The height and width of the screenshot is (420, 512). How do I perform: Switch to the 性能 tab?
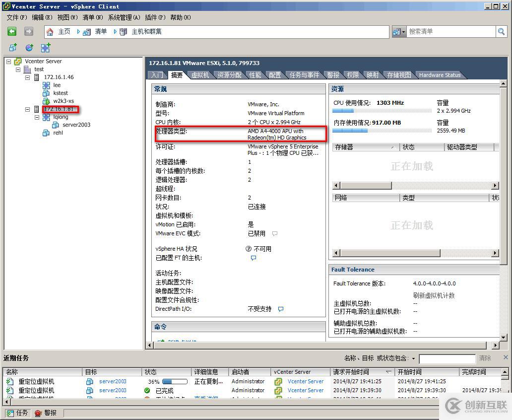click(x=255, y=75)
